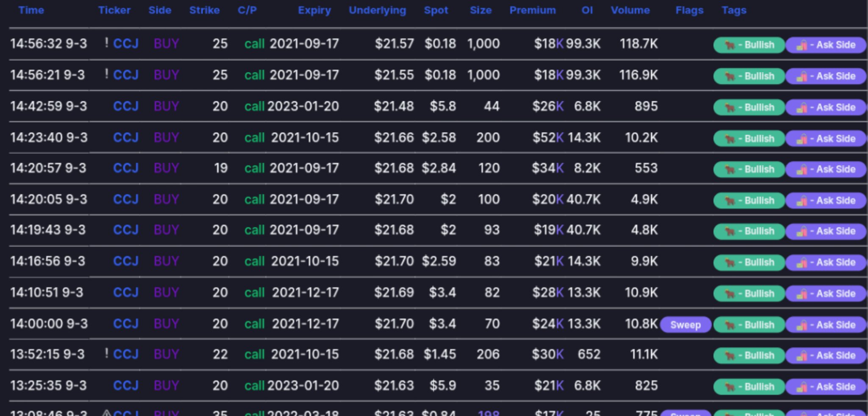Click the Ask Side tag on the 13:25:35 row
Viewport: 868px width, 416px height.
click(826, 387)
